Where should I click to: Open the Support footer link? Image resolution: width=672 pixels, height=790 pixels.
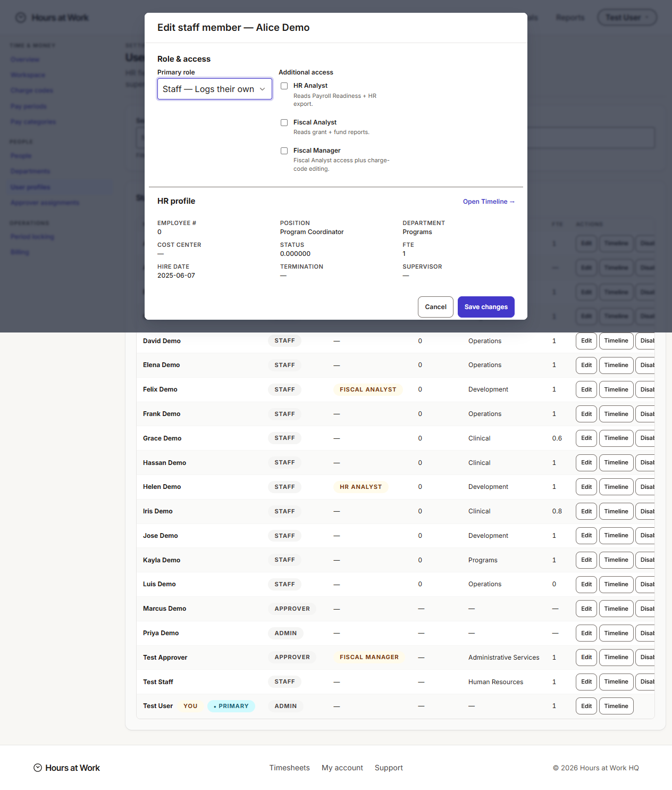[389, 768]
